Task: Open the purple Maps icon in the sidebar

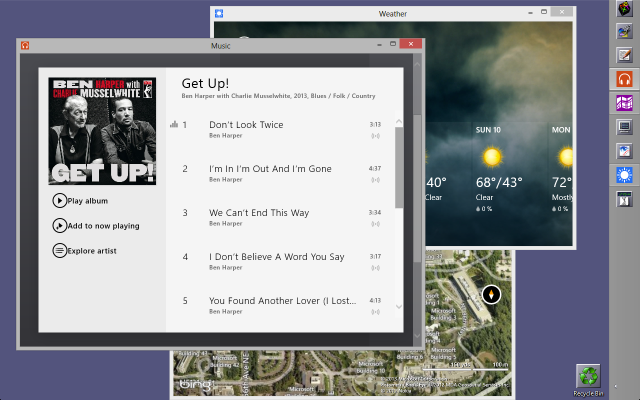Action: 624,103
